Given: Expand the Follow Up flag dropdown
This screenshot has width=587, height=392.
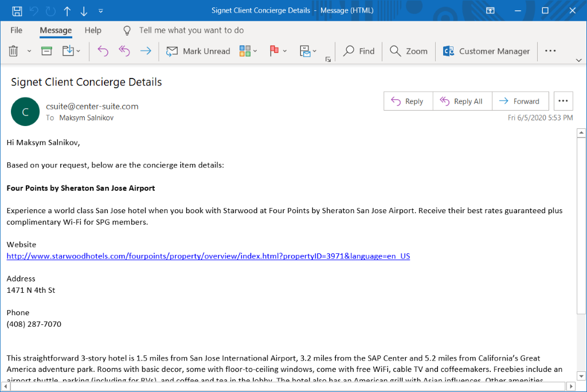Looking at the screenshot, I should pyautogui.click(x=284, y=51).
